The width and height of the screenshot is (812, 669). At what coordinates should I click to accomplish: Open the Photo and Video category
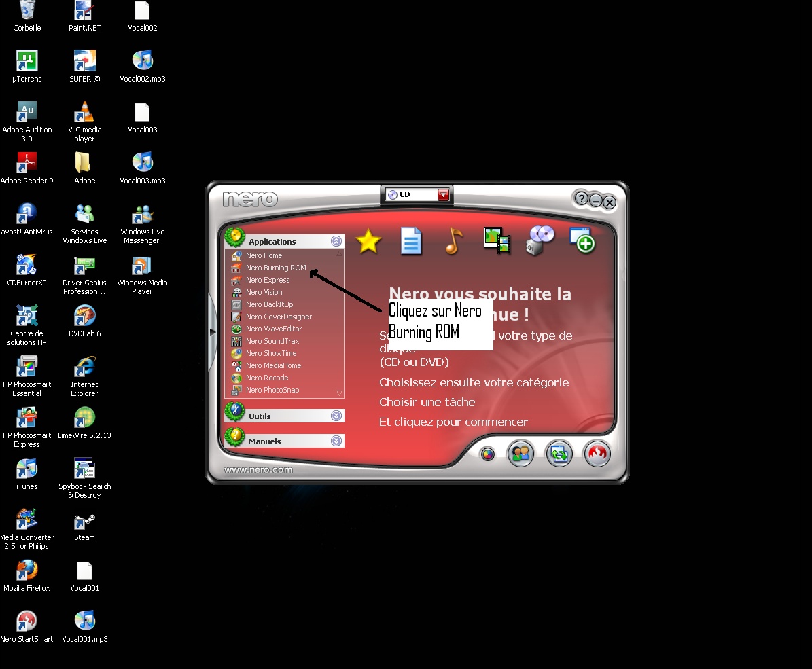point(497,240)
